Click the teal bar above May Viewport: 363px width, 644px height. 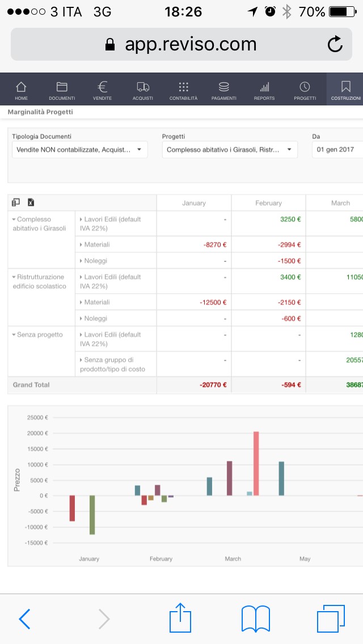(281, 478)
